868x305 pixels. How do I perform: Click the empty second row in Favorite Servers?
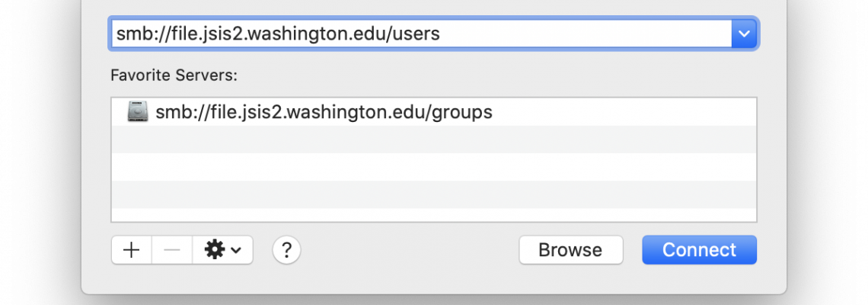434,140
